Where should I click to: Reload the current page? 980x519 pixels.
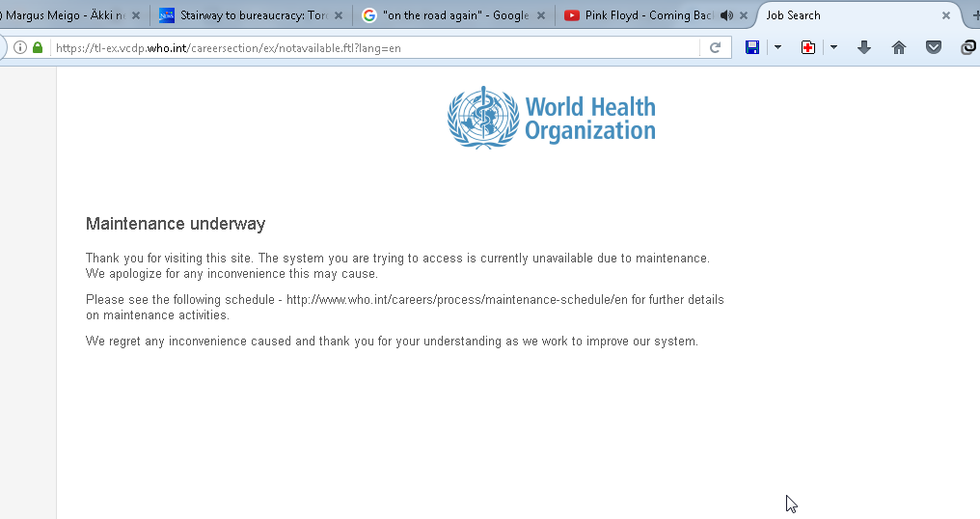pos(715,47)
